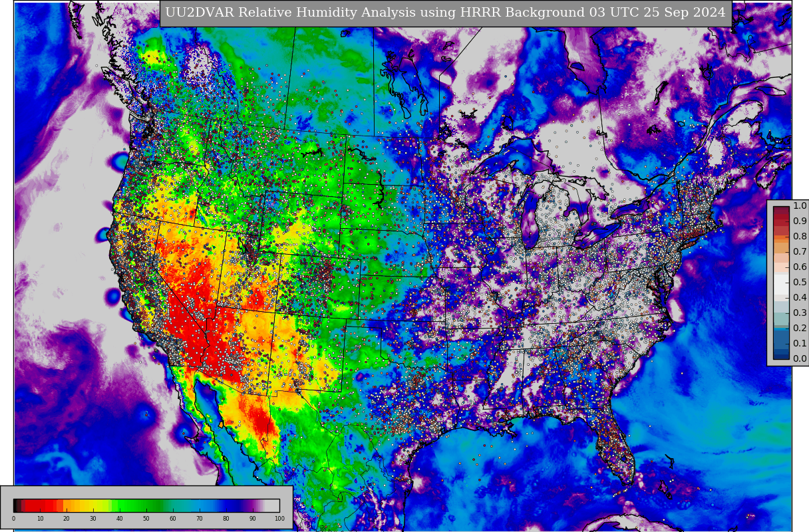
Task: Click the 0.4 label on right colorbar
Action: tap(800, 297)
